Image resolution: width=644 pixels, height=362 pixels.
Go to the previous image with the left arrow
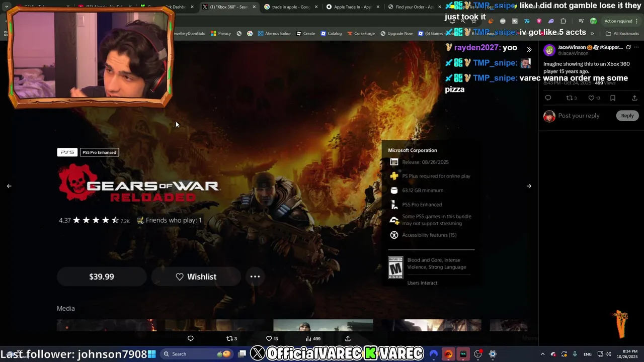click(9, 186)
